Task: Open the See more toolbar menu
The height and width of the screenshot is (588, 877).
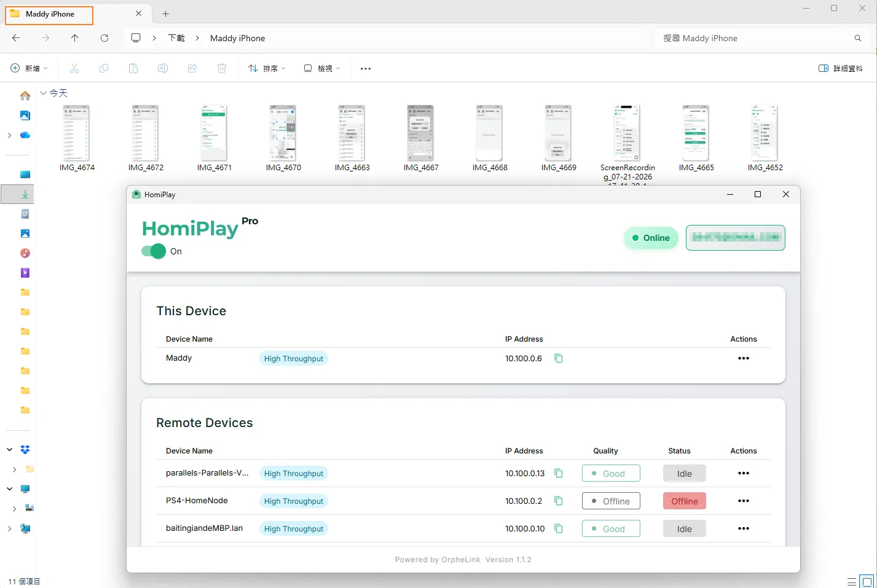Action: click(x=366, y=68)
